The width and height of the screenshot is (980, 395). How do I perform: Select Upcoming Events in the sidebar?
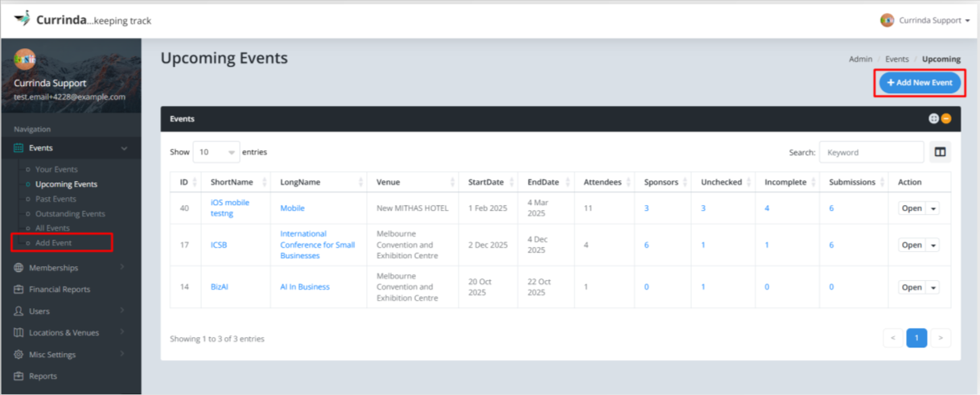(x=66, y=184)
